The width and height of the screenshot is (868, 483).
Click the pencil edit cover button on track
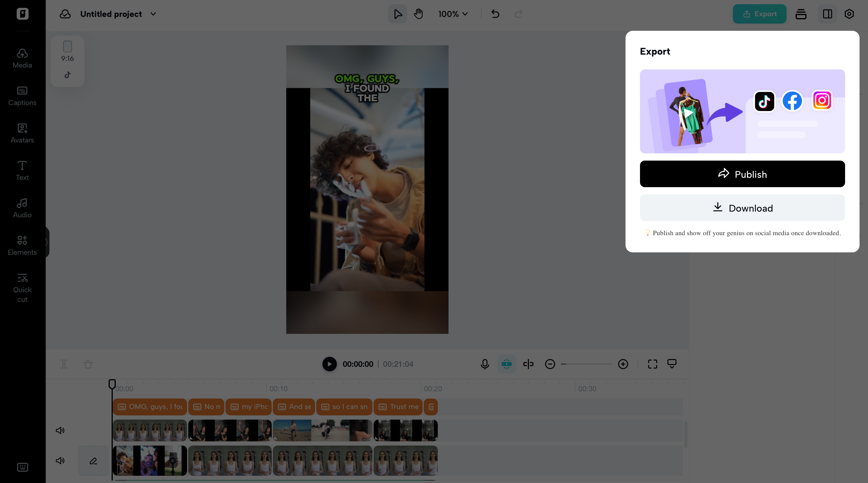coord(93,461)
